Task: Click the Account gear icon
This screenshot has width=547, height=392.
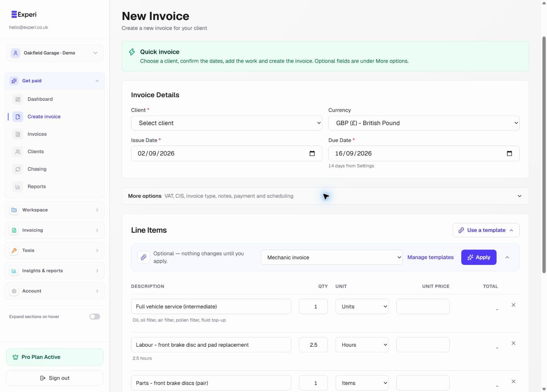Action: (14, 291)
